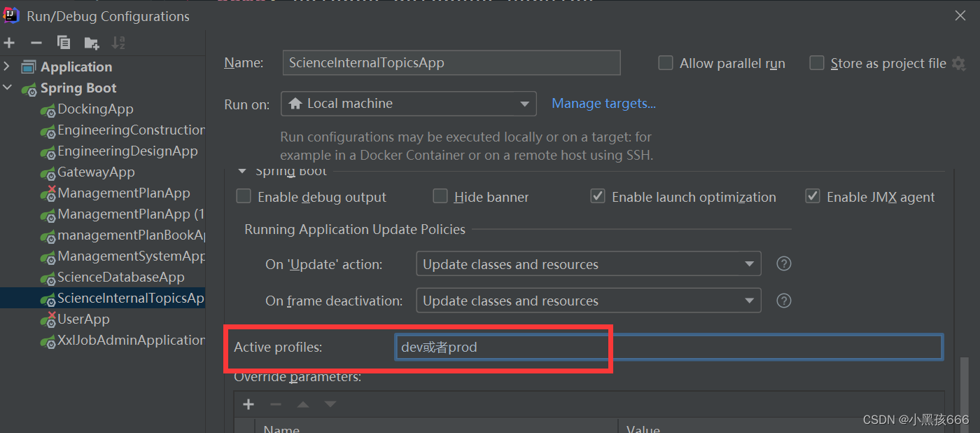Check the Hide banner option
The height and width of the screenshot is (433, 980).
(440, 196)
